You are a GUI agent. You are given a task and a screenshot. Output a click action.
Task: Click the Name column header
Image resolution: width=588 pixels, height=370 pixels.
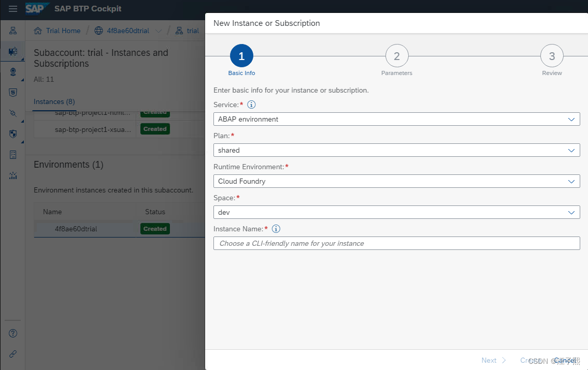[52, 212]
